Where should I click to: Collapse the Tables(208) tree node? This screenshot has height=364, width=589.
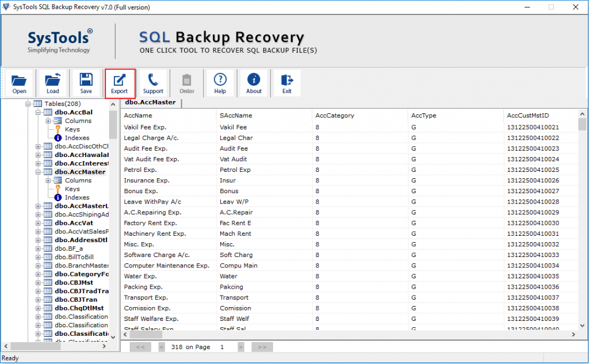pyautogui.click(x=28, y=104)
